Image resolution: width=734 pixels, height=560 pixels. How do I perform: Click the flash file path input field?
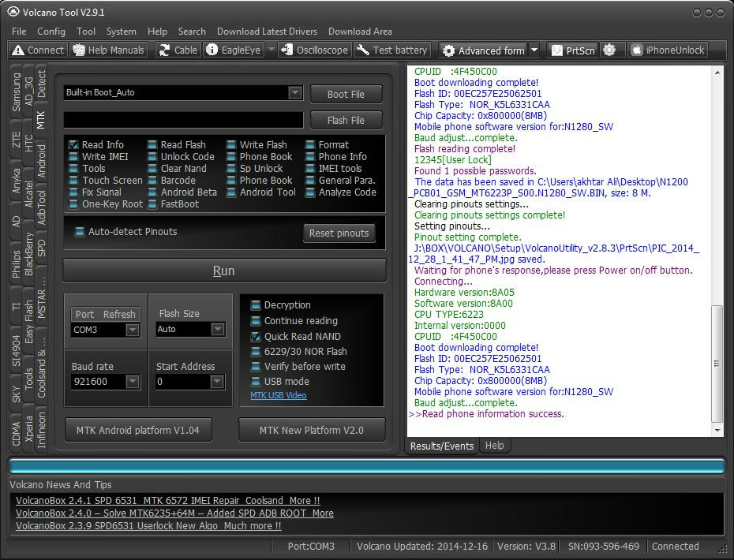click(x=183, y=120)
